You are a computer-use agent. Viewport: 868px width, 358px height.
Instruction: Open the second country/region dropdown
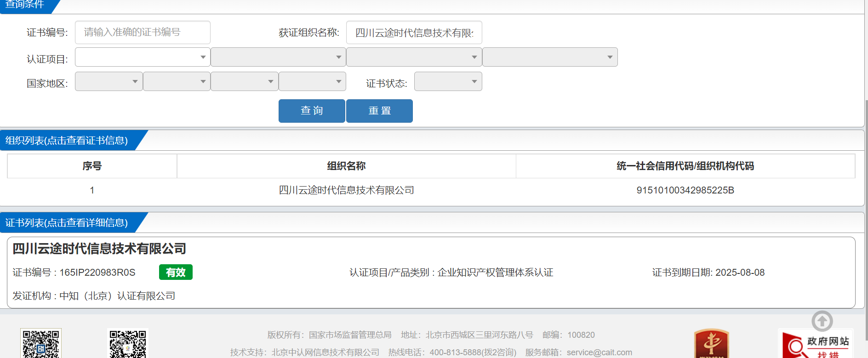pos(177,81)
